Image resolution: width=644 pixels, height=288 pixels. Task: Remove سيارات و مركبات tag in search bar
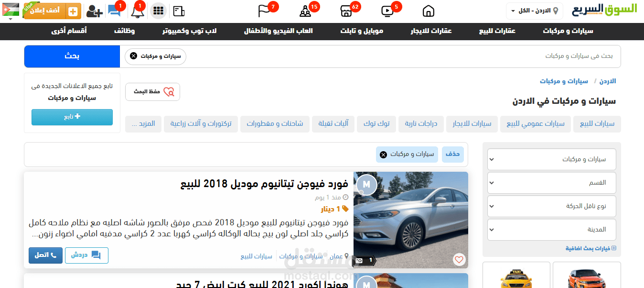click(134, 56)
